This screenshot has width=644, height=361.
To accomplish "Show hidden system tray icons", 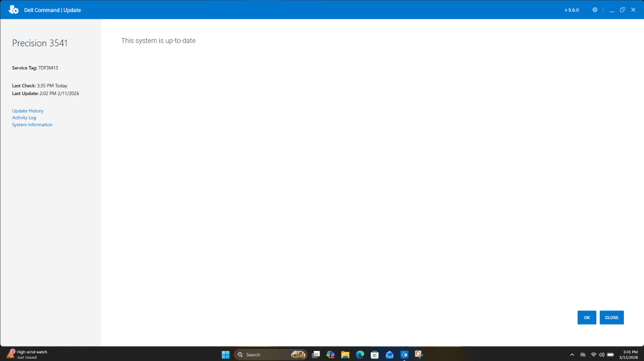I will pyautogui.click(x=572, y=355).
